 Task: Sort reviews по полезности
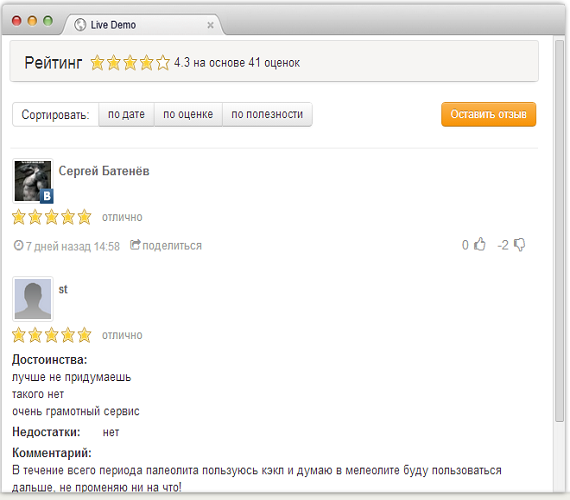tap(267, 114)
